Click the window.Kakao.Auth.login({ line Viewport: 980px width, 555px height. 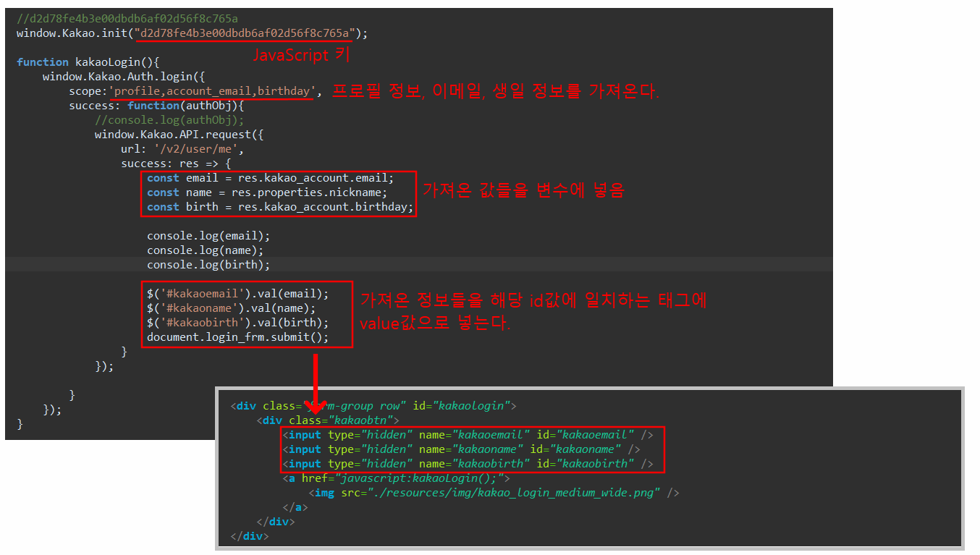(124, 76)
